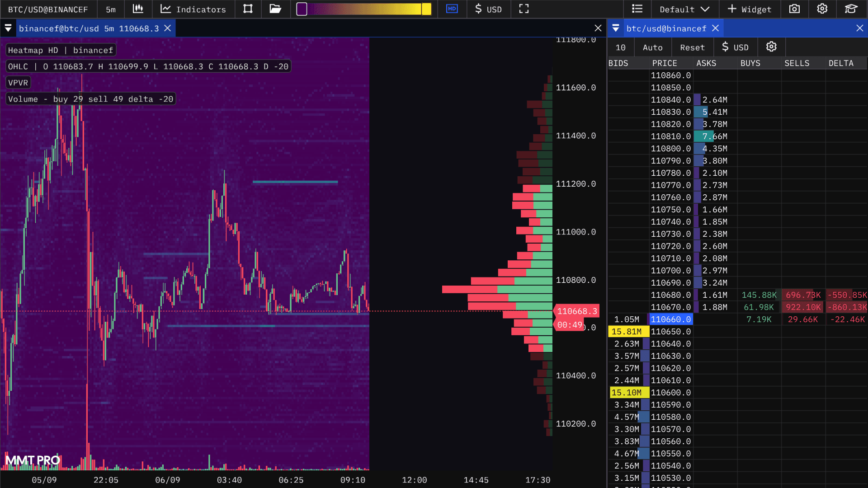Click the OHLC indicator legend

[148, 66]
